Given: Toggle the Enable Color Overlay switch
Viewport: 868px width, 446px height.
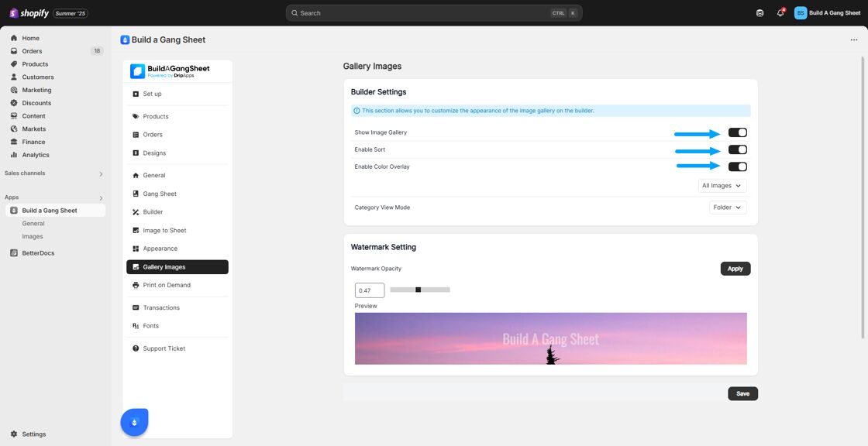Looking at the screenshot, I should coord(737,166).
